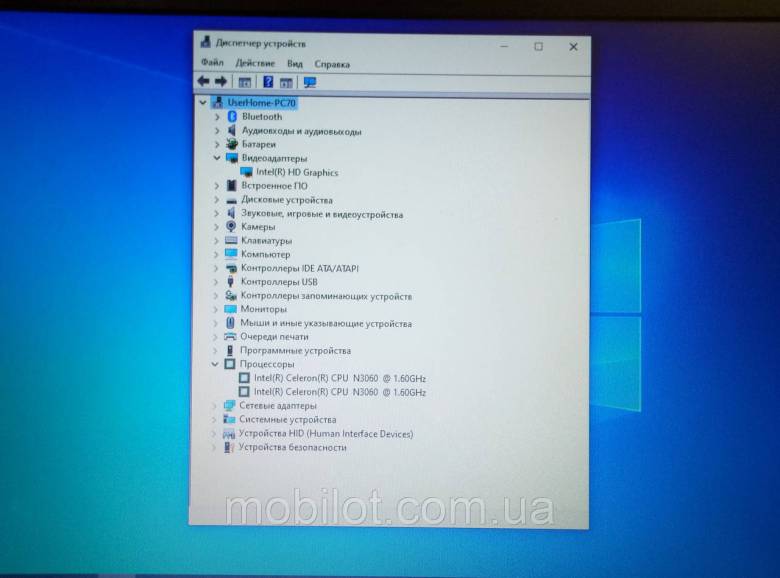The width and height of the screenshot is (780, 578).
Task: Click the blue Help question-mark toolbar icon
Action: (268, 82)
